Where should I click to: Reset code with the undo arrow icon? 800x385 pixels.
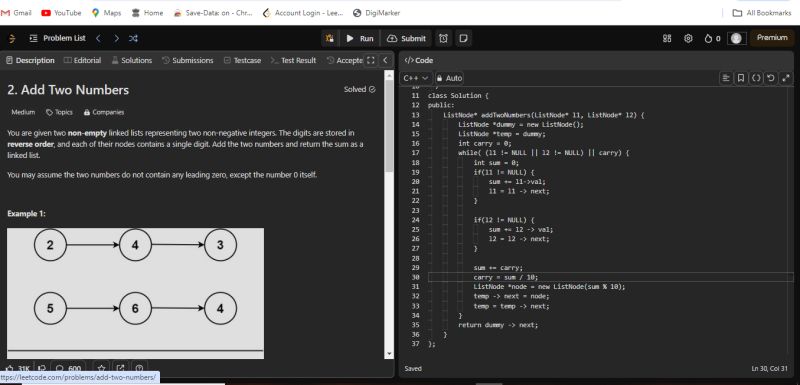770,78
